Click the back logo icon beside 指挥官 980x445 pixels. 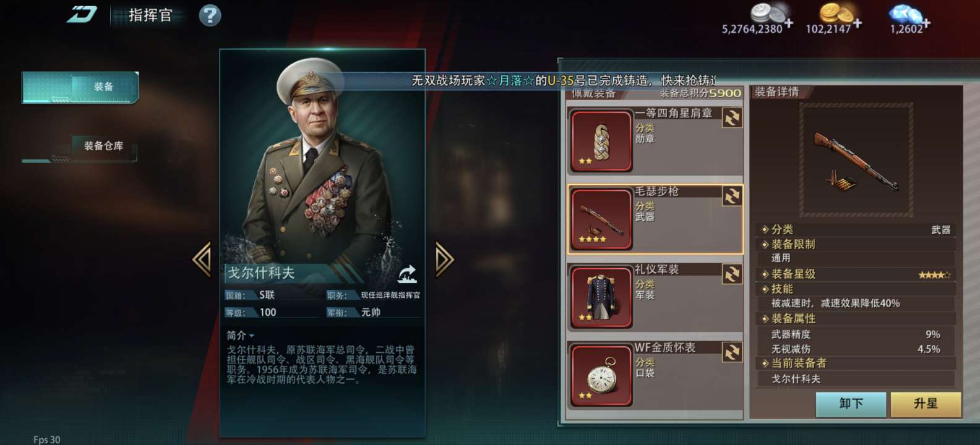tap(81, 14)
